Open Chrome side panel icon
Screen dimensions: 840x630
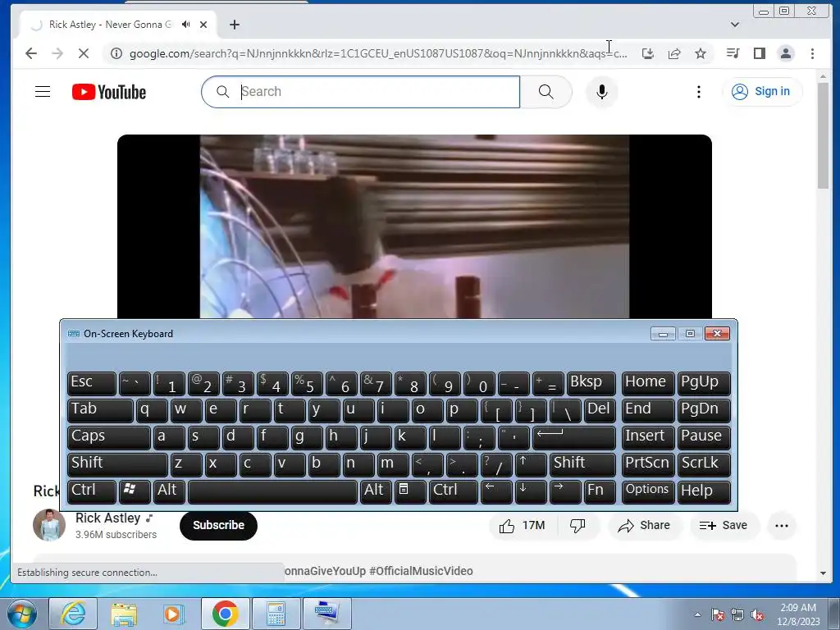[759, 53]
